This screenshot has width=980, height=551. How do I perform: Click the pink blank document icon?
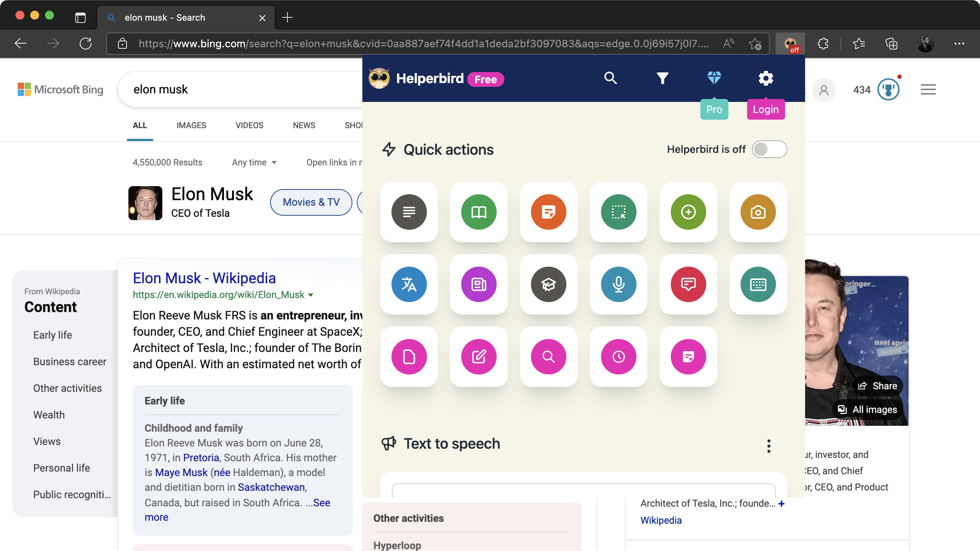pyautogui.click(x=408, y=356)
